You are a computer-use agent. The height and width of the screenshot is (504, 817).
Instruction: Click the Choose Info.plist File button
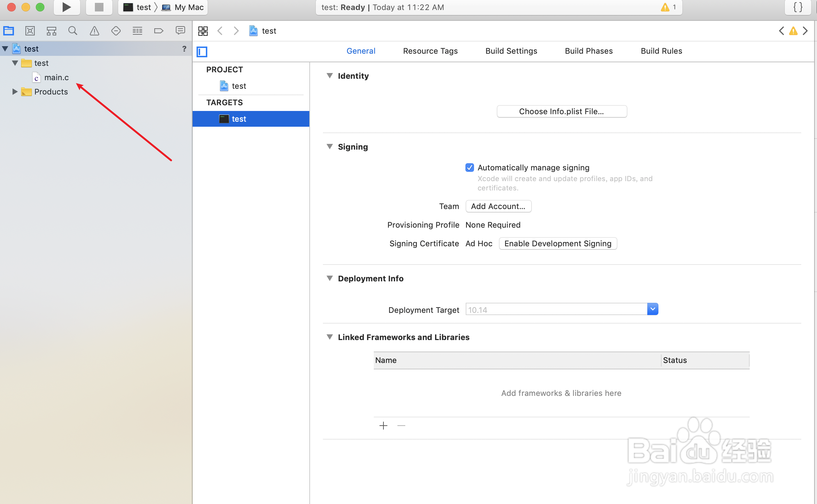point(562,111)
